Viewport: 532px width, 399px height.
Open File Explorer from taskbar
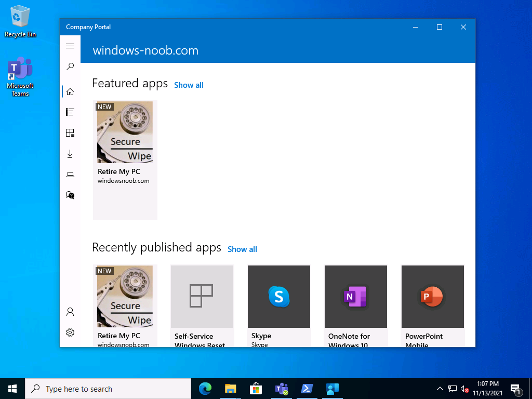tap(230, 389)
